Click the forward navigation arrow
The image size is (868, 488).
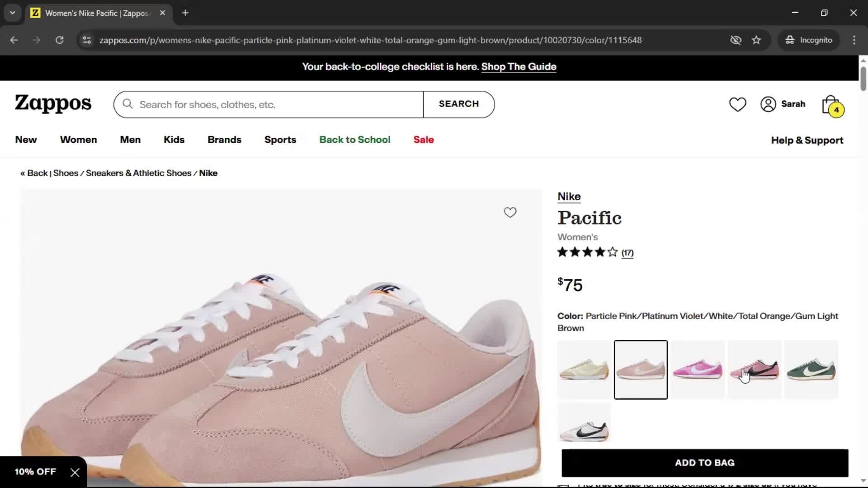tap(37, 40)
